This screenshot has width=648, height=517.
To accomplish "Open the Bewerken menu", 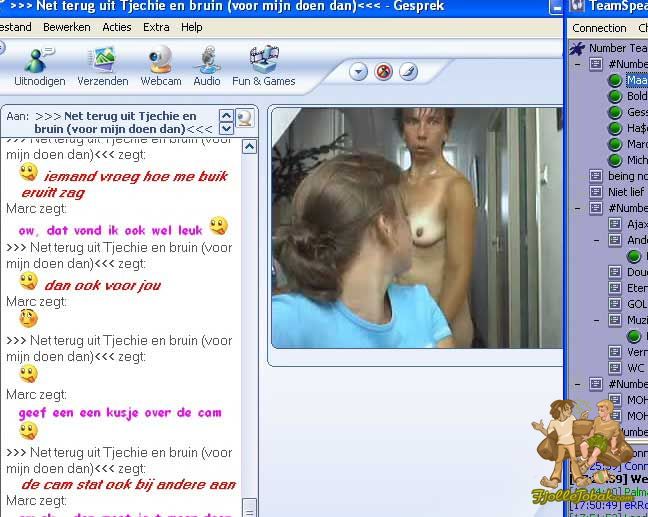I will click(x=66, y=27).
